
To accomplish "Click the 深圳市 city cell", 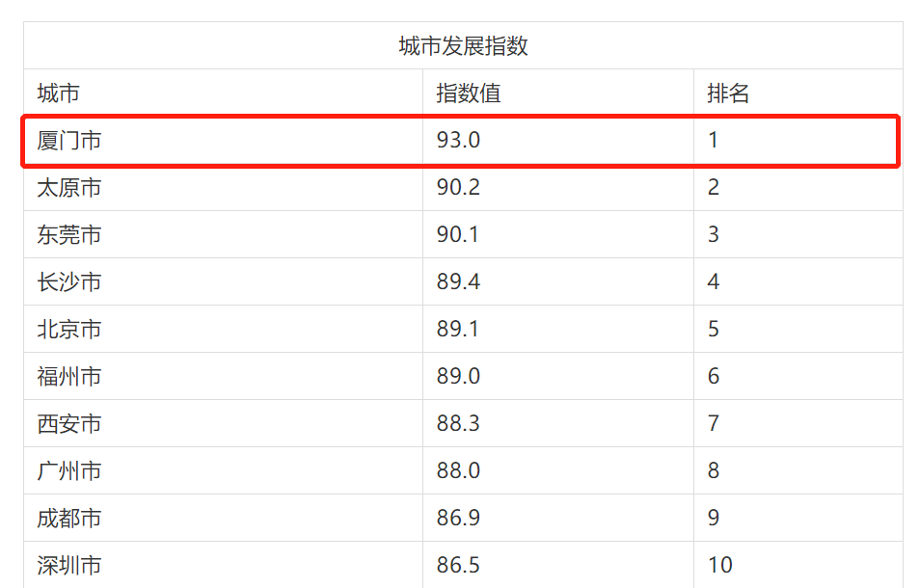I will pyautogui.click(x=69, y=565).
